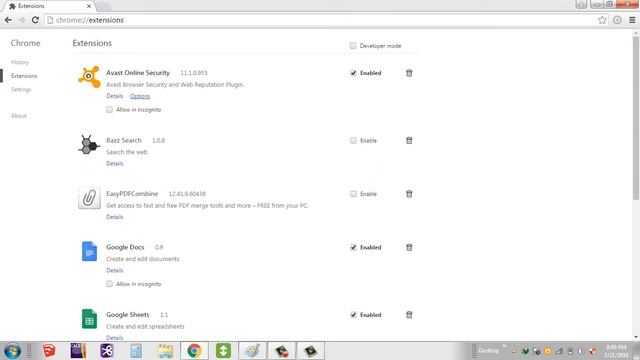This screenshot has height=360, width=640.
Task: Open a new tab button
Action: coord(104,6)
